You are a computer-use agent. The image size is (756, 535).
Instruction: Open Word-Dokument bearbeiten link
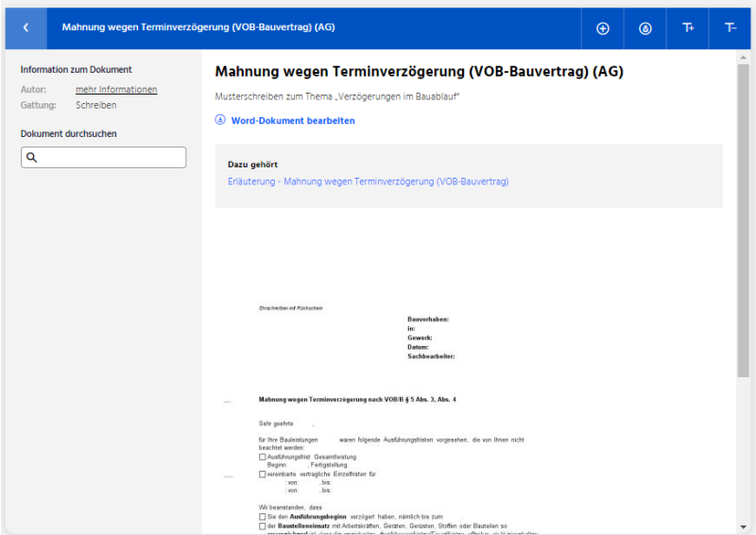point(293,121)
